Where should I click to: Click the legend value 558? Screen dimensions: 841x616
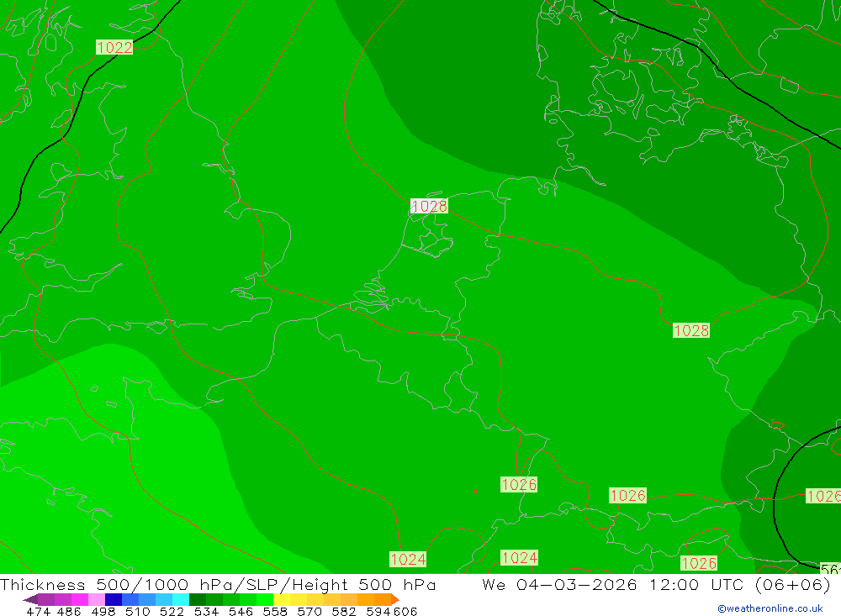coord(275,611)
